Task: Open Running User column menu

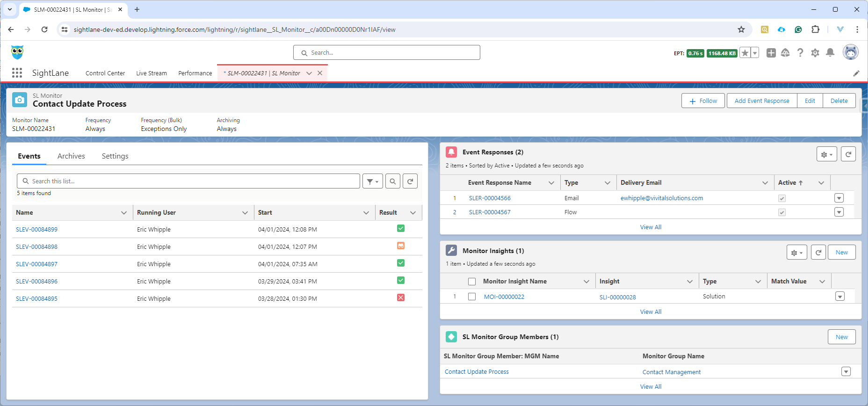Action: (x=245, y=213)
